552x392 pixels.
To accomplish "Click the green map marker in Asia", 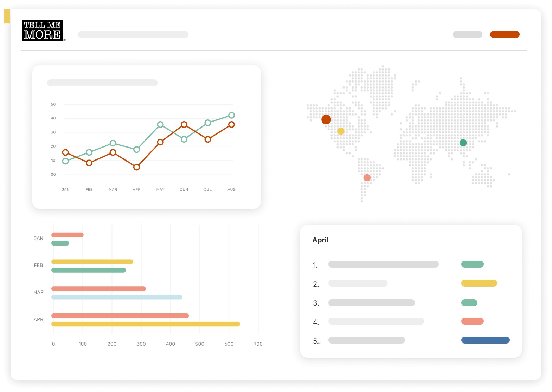I will (463, 143).
